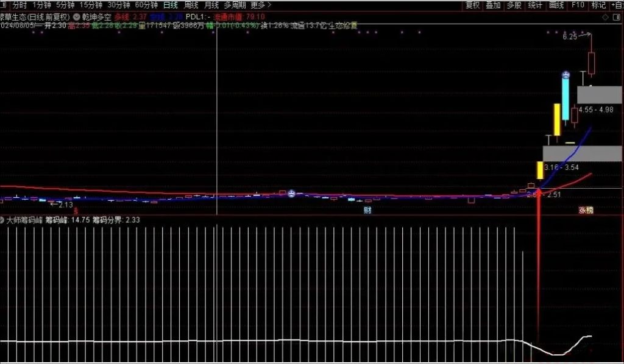This screenshot has height=364, width=624.
Task: Expand the 更多 arrow for more periods
Action: pyautogui.click(x=269, y=5)
